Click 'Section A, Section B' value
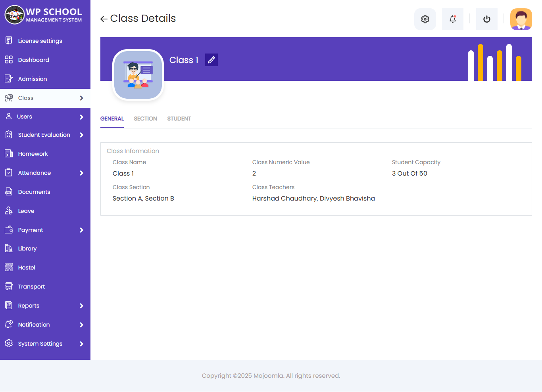The image size is (542, 392). (143, 198)
